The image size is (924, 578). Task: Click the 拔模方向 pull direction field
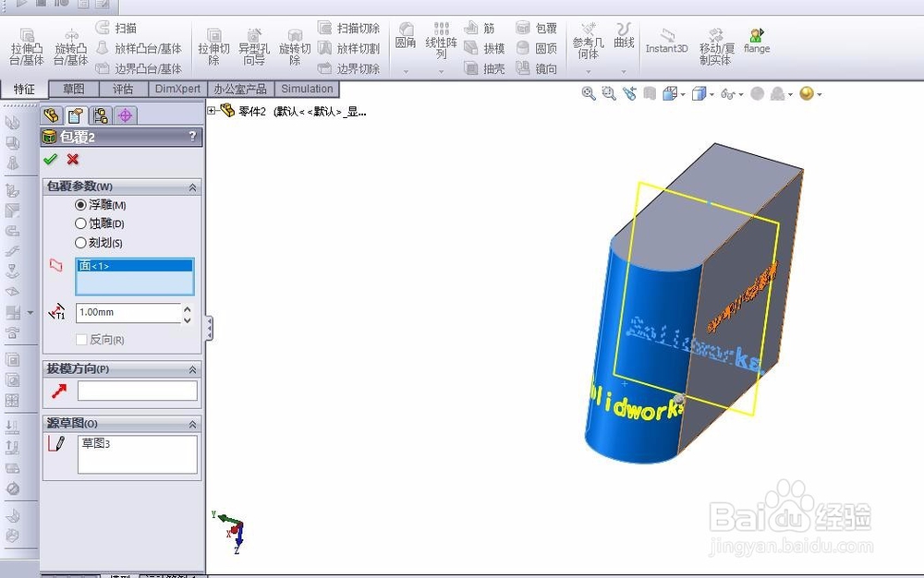coord(138,391)
